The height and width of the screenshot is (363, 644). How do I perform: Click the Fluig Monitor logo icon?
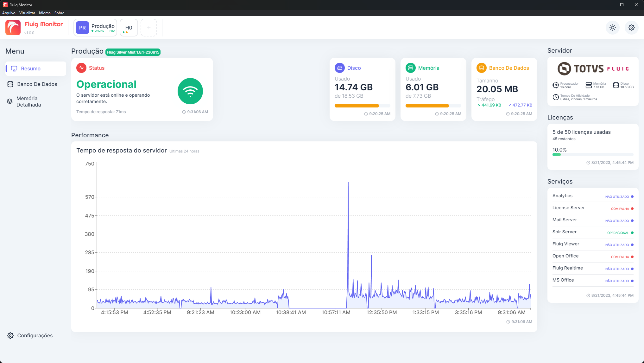point(13,28)
